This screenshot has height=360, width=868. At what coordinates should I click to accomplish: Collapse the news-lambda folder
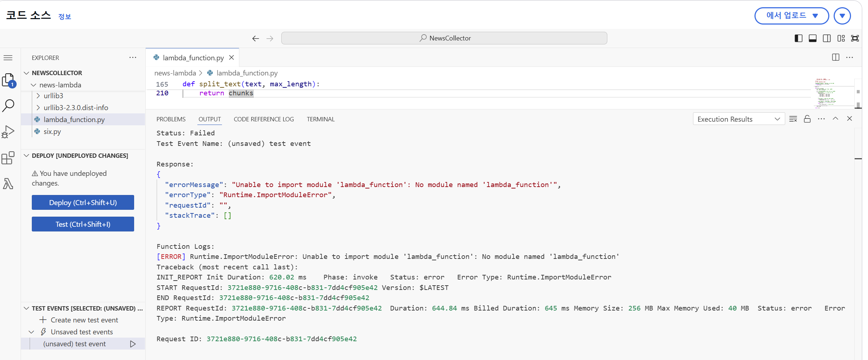[x=34, y=85]
